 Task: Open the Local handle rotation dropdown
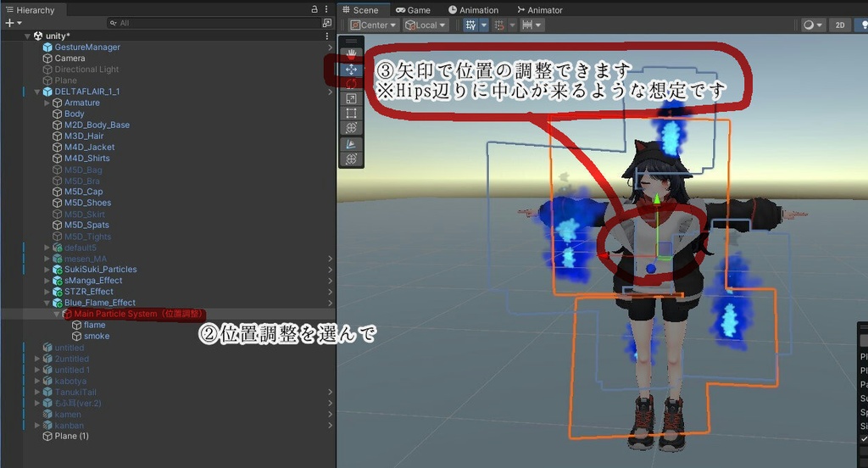[426, 25]
